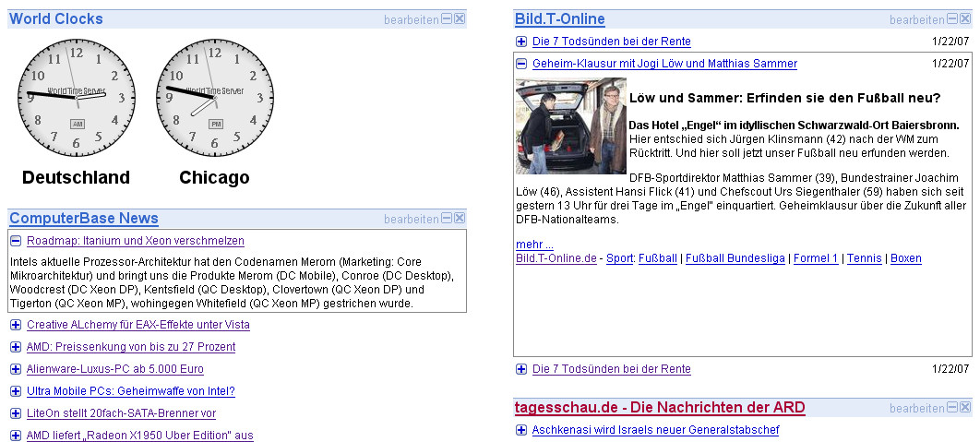The width and height of the screenshot is (980, 442).
Task: Open the tagesschau.de widget title link
Action: (660, 408)
